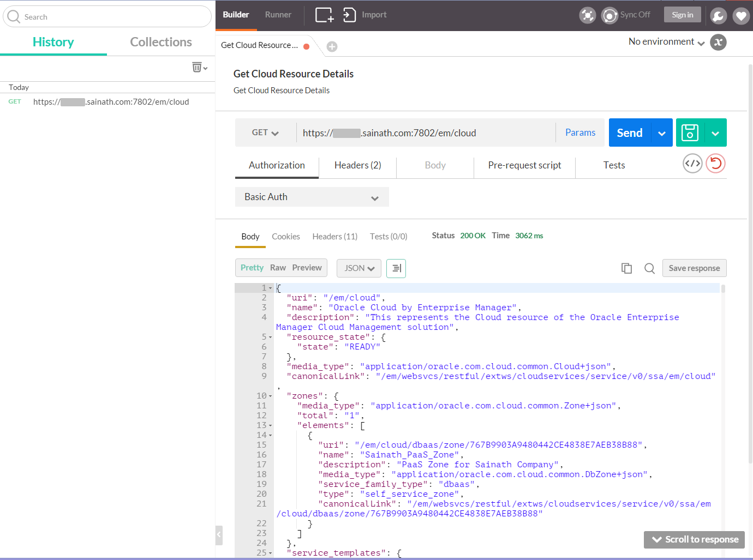The width and height of the screenshot is (753, 560).
Task: Open the Headers (2) request tab
Action: (x=357, y=165)
